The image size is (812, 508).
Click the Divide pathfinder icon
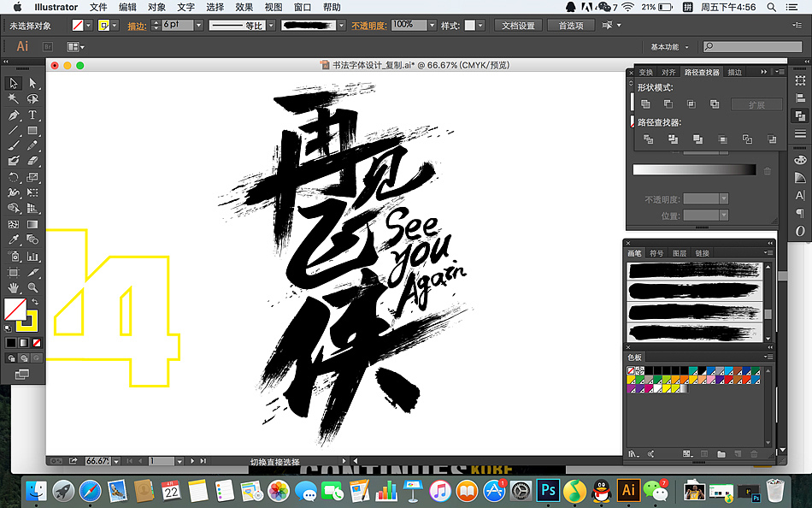coord(648,139)
